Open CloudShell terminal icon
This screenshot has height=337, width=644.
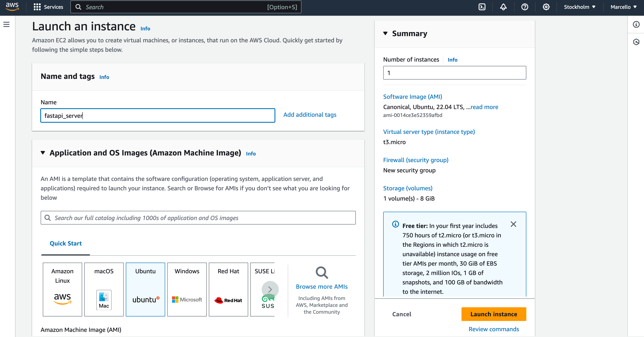click(x=482, y=7)
